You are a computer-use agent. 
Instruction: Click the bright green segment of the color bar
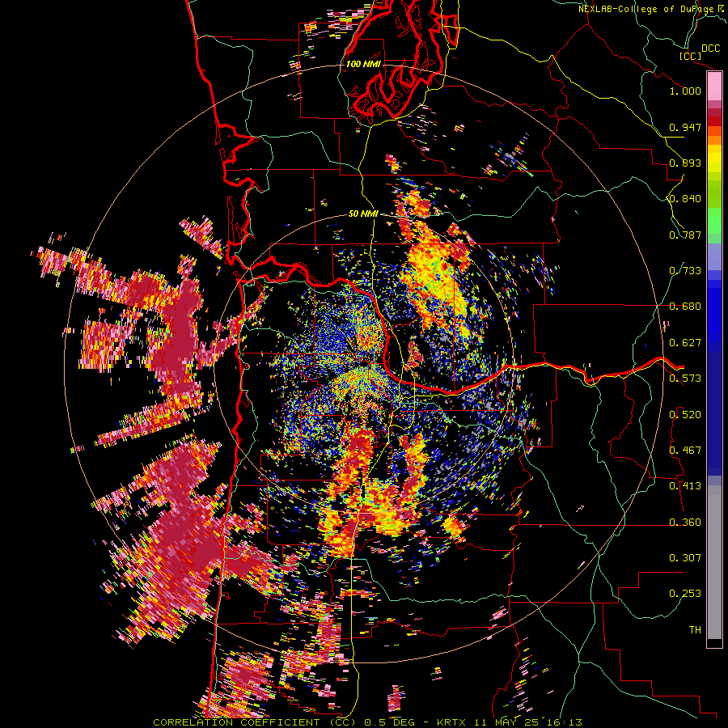(714, 221)
